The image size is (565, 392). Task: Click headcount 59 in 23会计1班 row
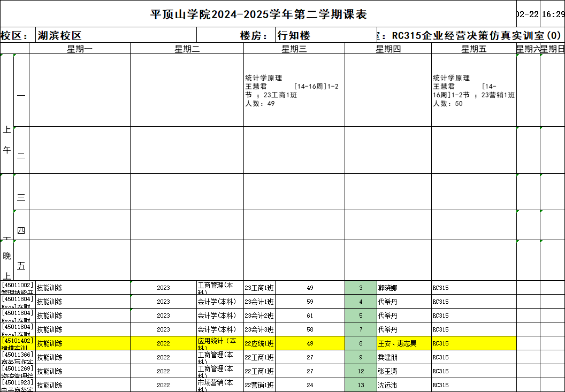click(x=310, y=302)
